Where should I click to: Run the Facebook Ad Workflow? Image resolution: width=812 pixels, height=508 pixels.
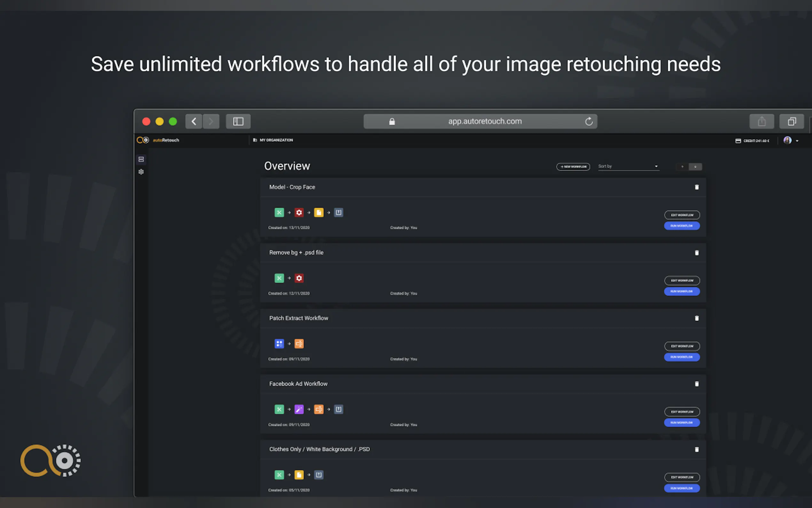pyautogui.click(x=682, y=423)
